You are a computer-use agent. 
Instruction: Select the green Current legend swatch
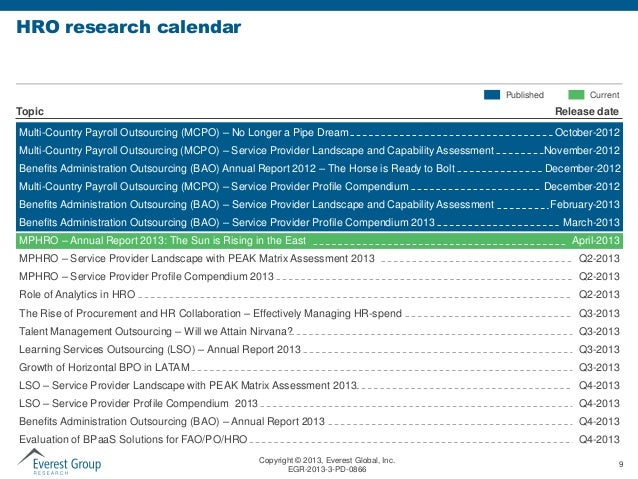point(576,95)
